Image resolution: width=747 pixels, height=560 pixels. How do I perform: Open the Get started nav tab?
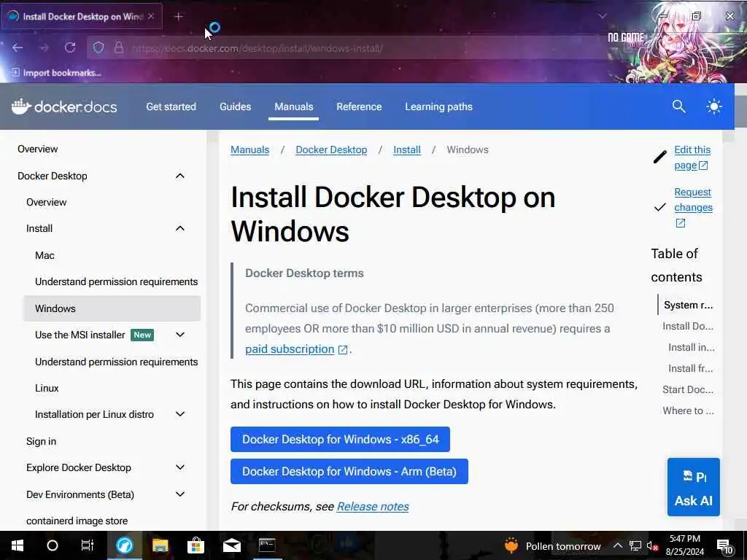click(171, 106)
